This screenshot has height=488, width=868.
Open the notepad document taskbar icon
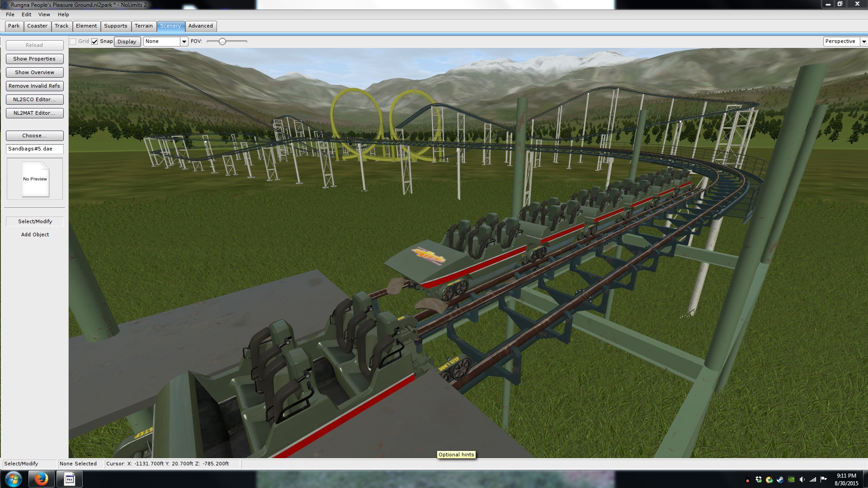69,479
